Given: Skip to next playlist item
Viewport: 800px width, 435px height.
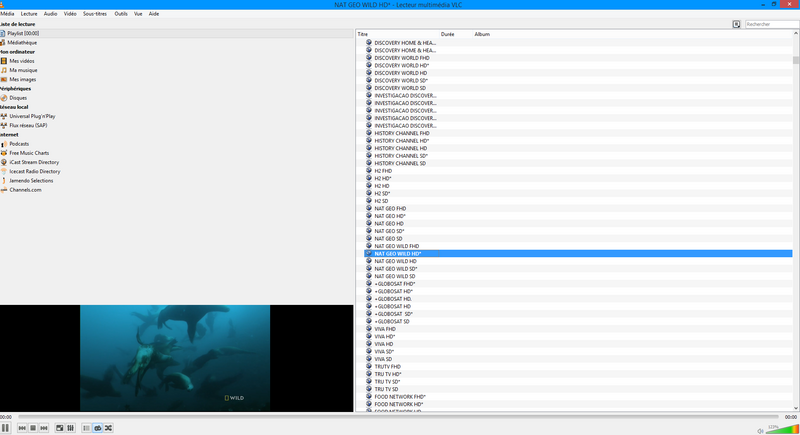Looking at the screenshot, I should pos(44,428).
